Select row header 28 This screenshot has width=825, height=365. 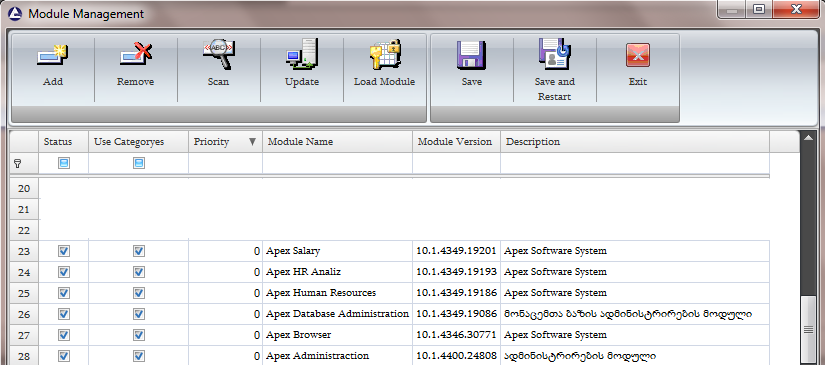(x=24, y=356)
